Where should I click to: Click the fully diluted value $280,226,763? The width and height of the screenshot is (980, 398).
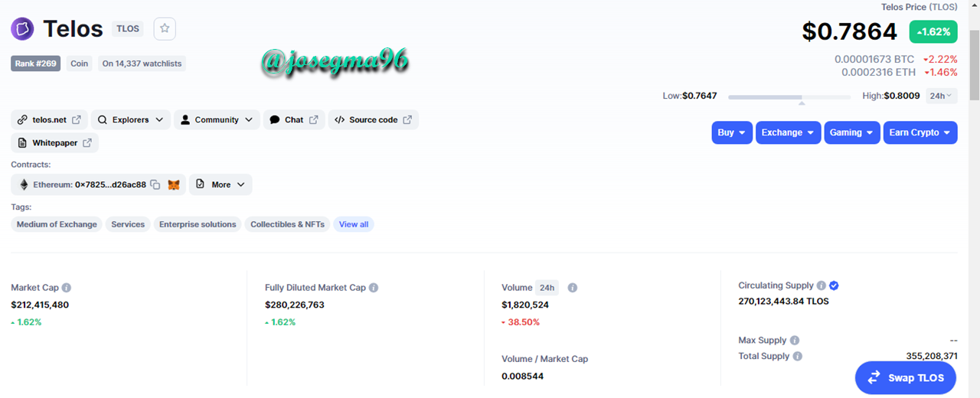click(x=295, y=305)
